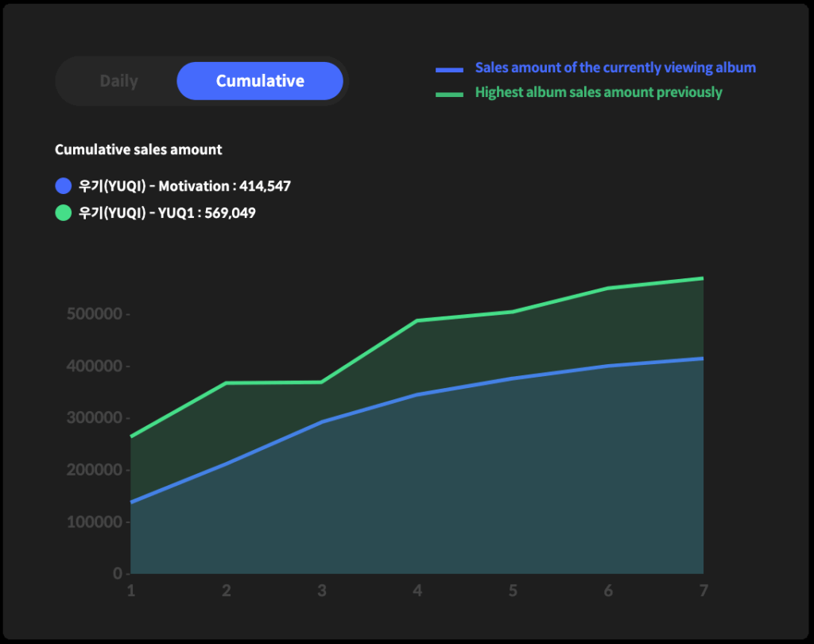Click blue line endpoint at day 7
Image resolution: width=814 pixels, height=644 pixels.
703,359
